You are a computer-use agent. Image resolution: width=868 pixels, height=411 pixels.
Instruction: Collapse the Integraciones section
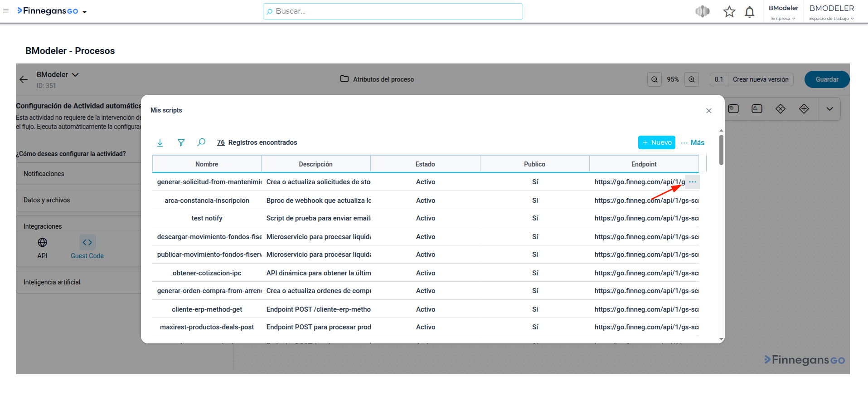coord(79,226)
